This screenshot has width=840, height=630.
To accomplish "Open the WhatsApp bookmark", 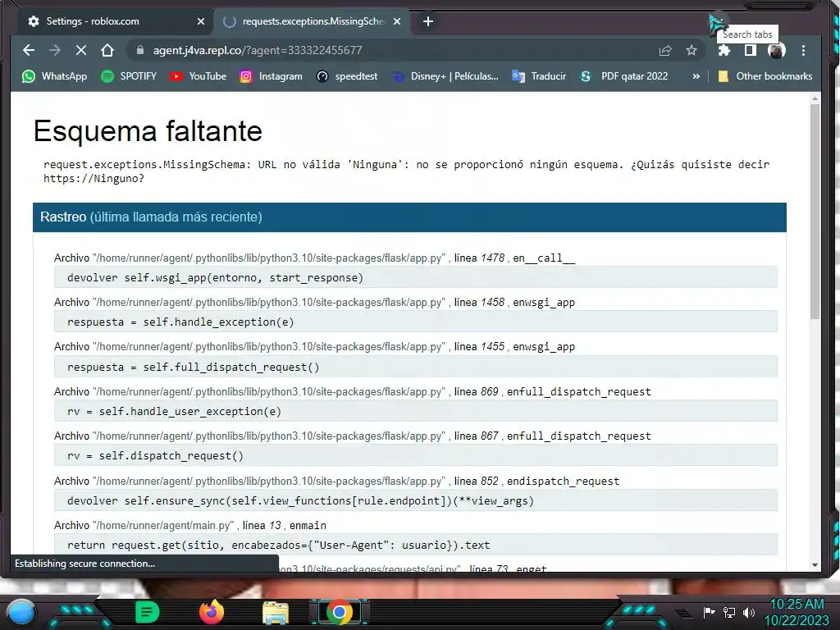I will pyautogui.click(x=55, y=76).
